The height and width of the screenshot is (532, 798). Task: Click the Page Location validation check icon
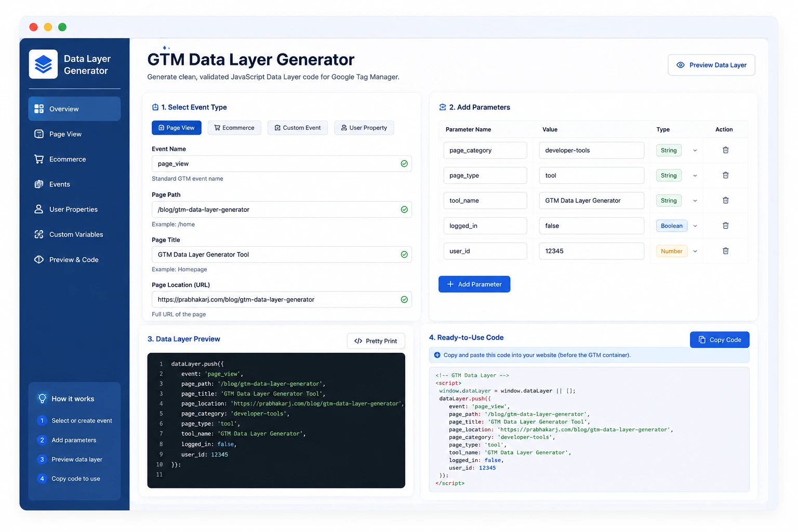click(404, 300)
